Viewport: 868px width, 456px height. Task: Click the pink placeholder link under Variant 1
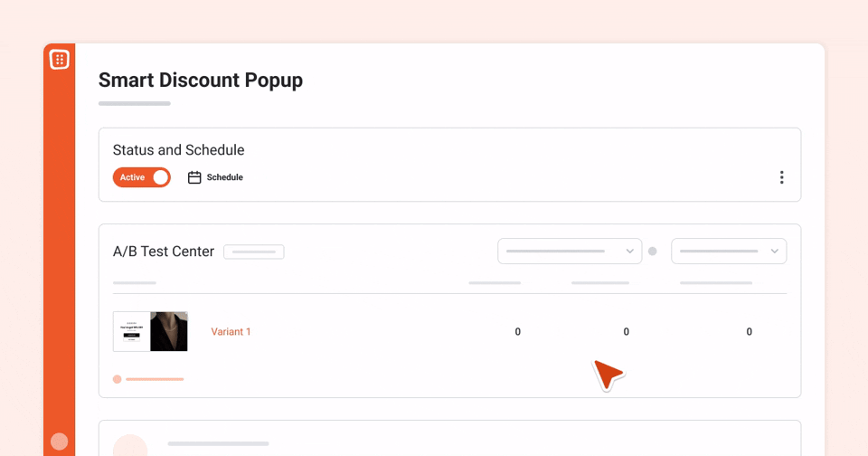pyautogui.click(x=155, y=379)
